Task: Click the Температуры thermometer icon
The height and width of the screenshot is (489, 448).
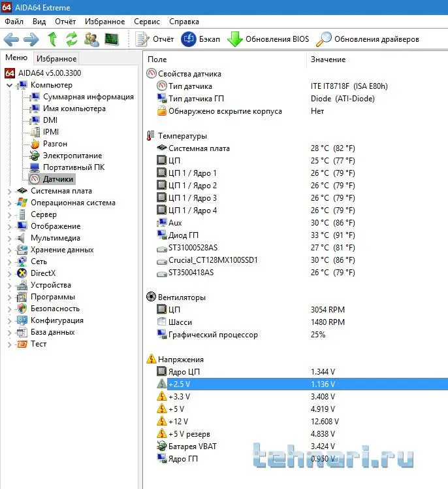Action: pyautogui.click(x=151, y=136)
